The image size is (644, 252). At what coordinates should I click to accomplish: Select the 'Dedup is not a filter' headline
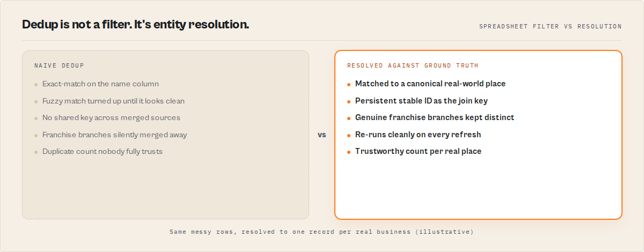[x=135, y=24]
